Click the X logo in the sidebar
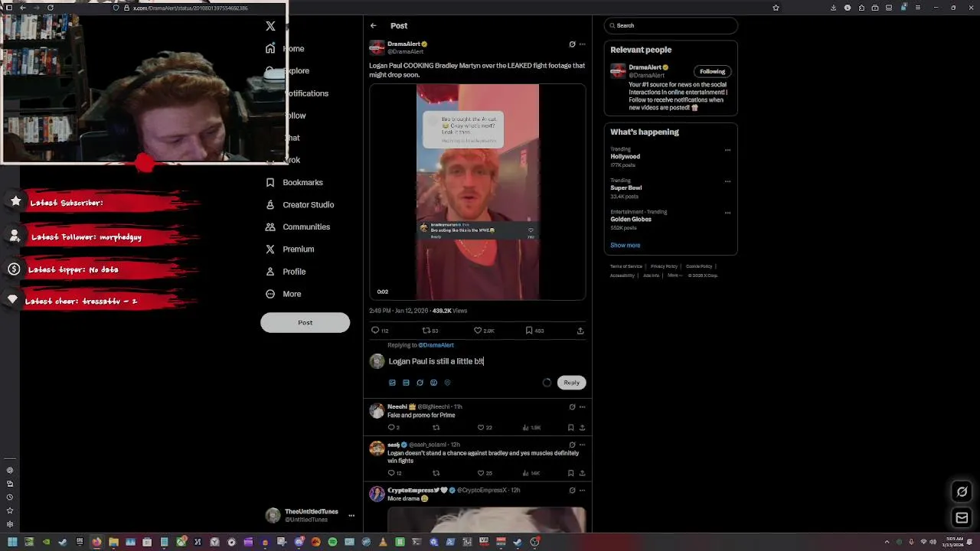Viewport: 980px width, 551px height. click(x=270, y=26)
